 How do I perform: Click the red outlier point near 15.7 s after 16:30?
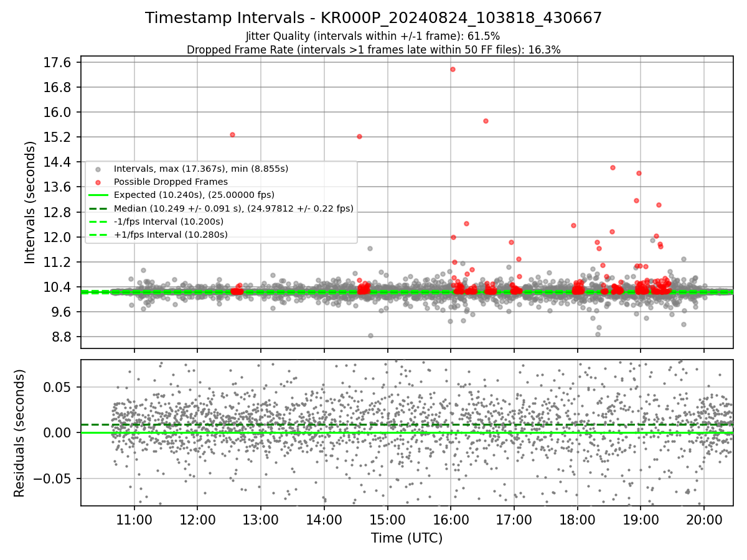486,121
